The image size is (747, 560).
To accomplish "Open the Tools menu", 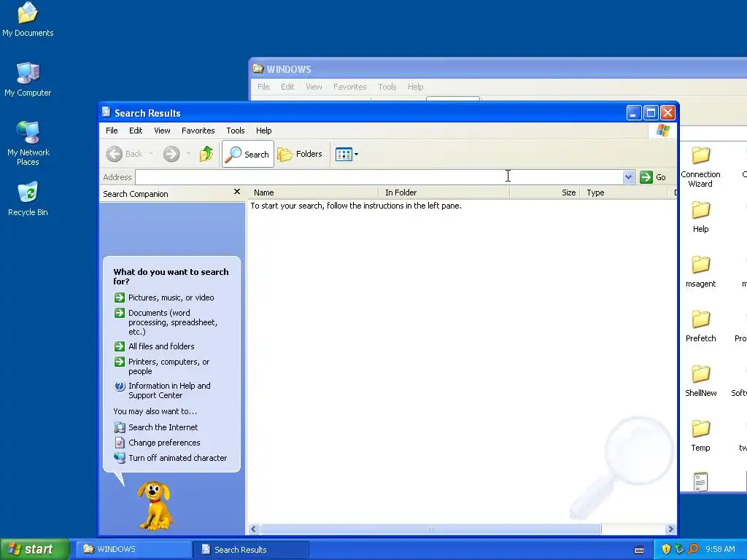I will pos(236,131).
